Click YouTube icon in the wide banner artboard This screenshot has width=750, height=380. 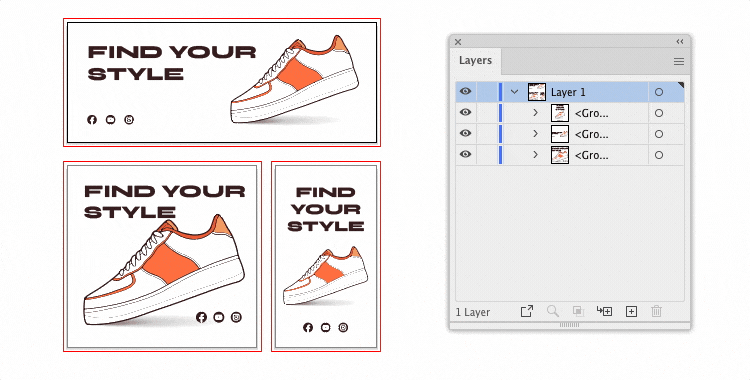(110, 120)
